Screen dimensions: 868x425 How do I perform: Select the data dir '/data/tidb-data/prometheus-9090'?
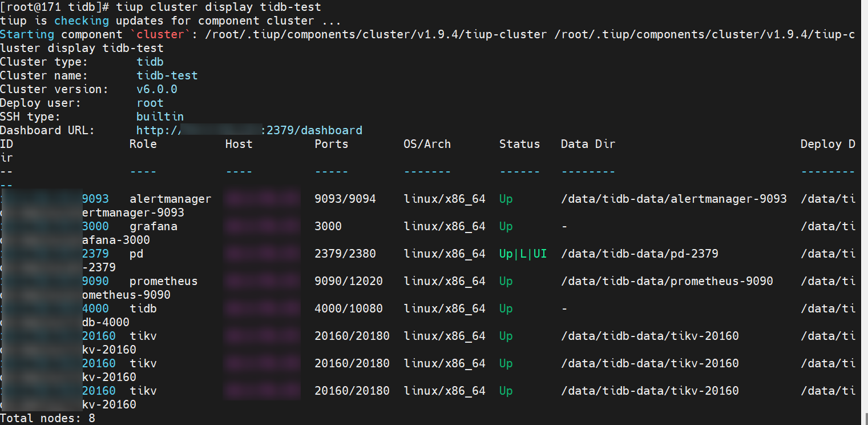(667, 281)
